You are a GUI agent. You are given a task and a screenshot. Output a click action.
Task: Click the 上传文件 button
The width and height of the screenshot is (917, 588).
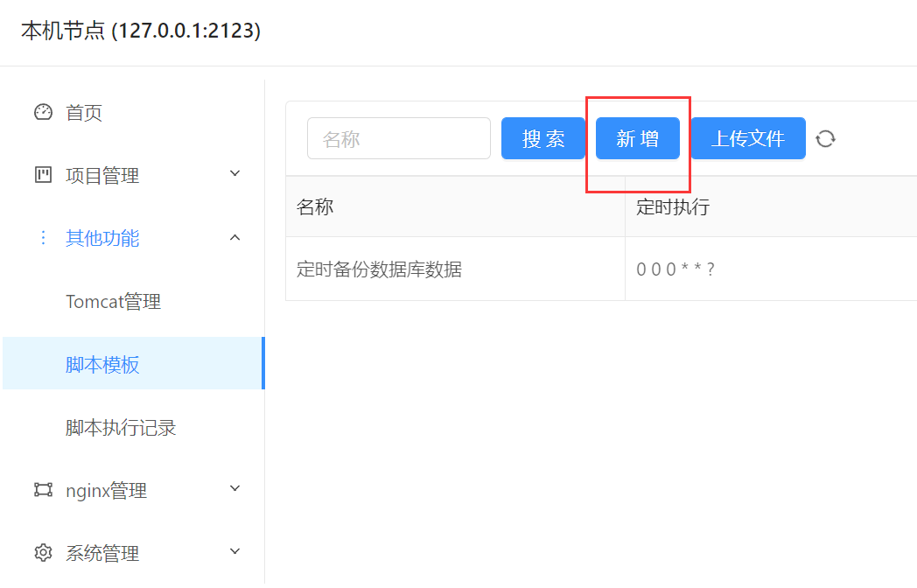pos(747,138)
